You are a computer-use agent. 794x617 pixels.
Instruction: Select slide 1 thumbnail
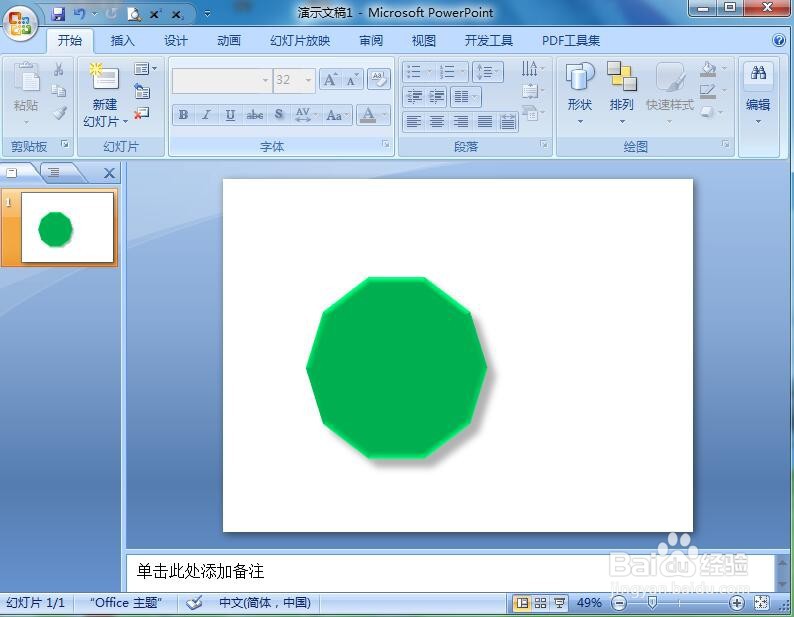(67, 227)
